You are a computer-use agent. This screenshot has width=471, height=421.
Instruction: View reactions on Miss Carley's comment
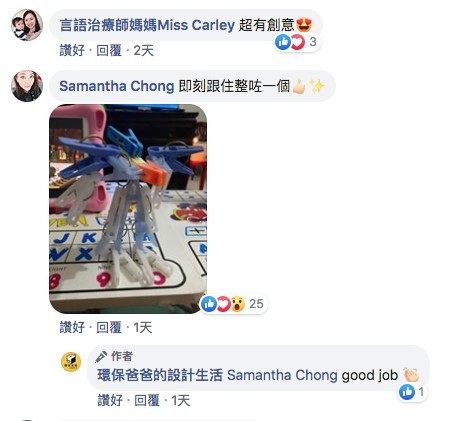pos(296,42)
